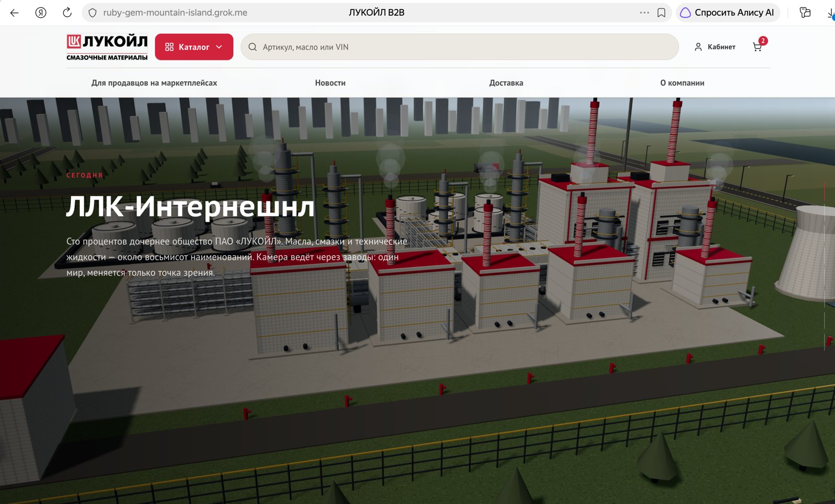Click the Спросить Алису AI button

pyautogui.click(x=728, y=13)
